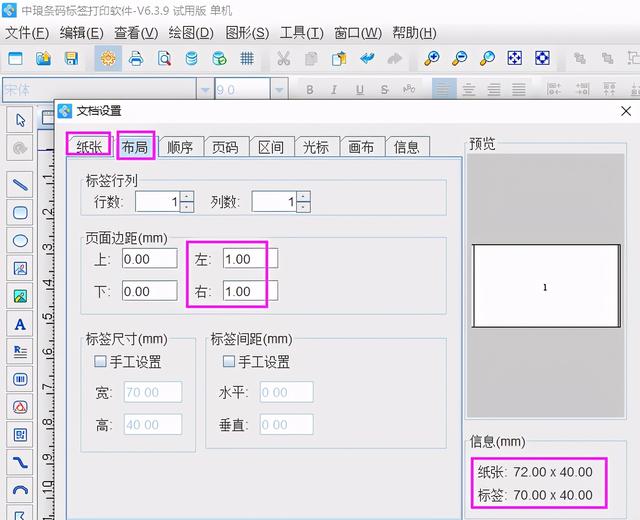640x520 pixels.
Task: Click the top margin 上 field
Action: (150, 259)
